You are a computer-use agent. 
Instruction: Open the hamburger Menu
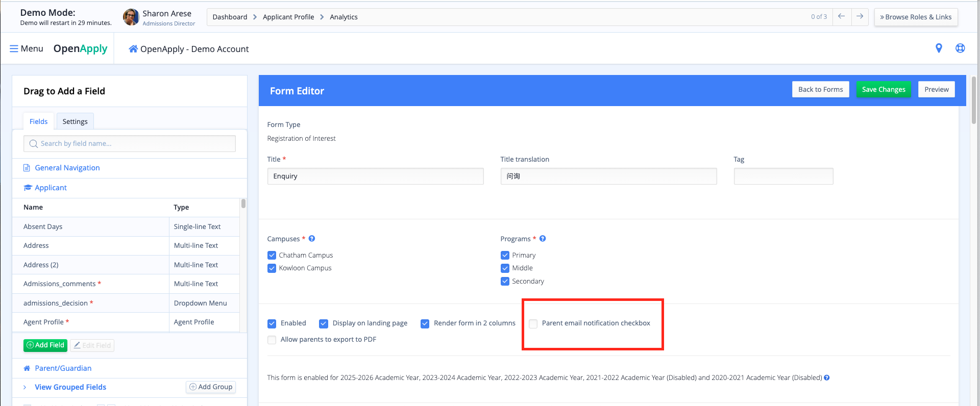(x=27, y=48)
